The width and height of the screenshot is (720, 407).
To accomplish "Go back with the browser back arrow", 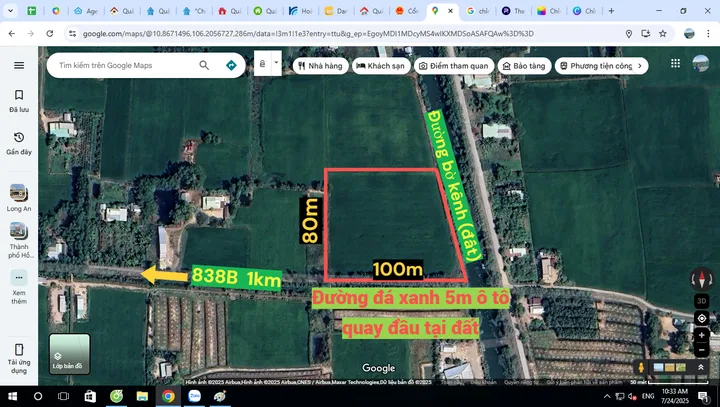I will [x=12, y=34].
